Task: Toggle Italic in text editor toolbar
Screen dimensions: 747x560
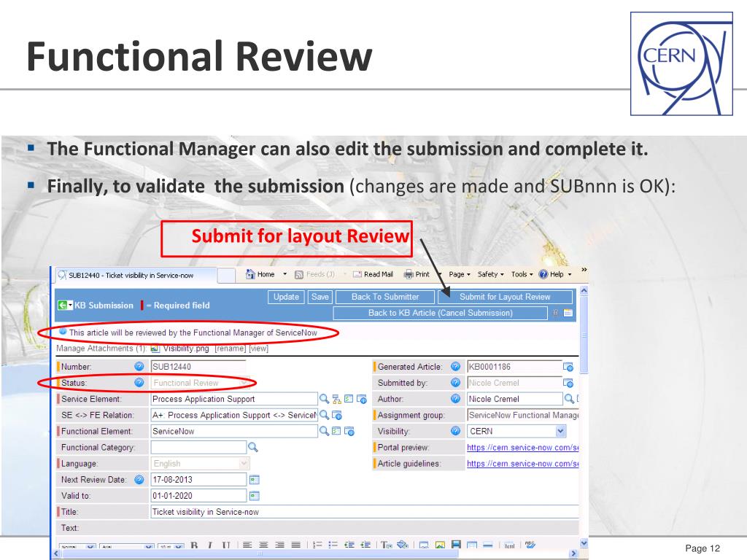Action: pos(209,545)
